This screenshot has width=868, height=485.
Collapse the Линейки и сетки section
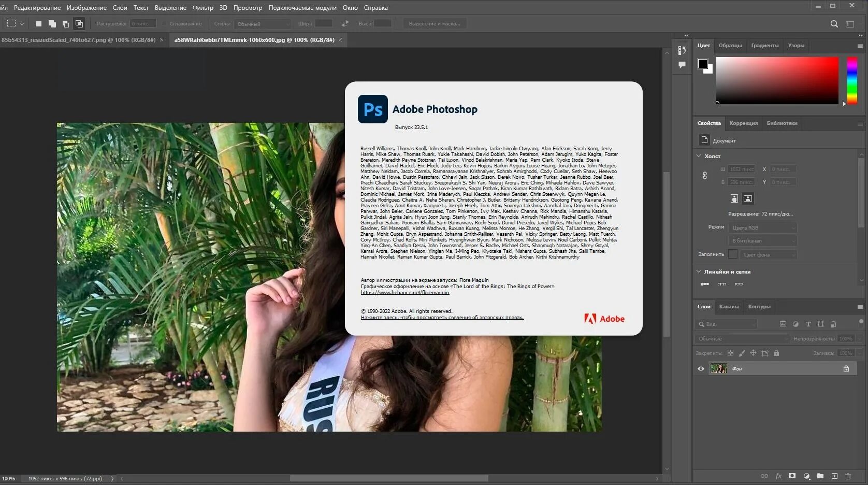coord(699,272)
